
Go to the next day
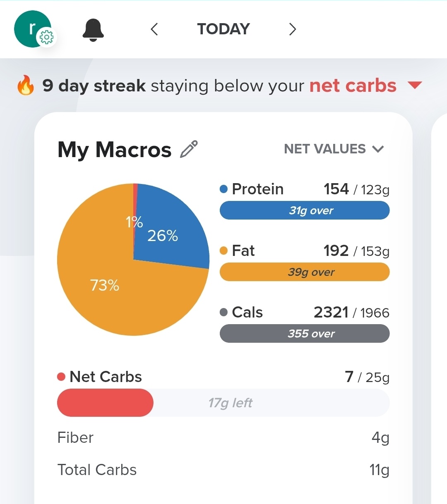pyautogui.click(x=293, y=29)
